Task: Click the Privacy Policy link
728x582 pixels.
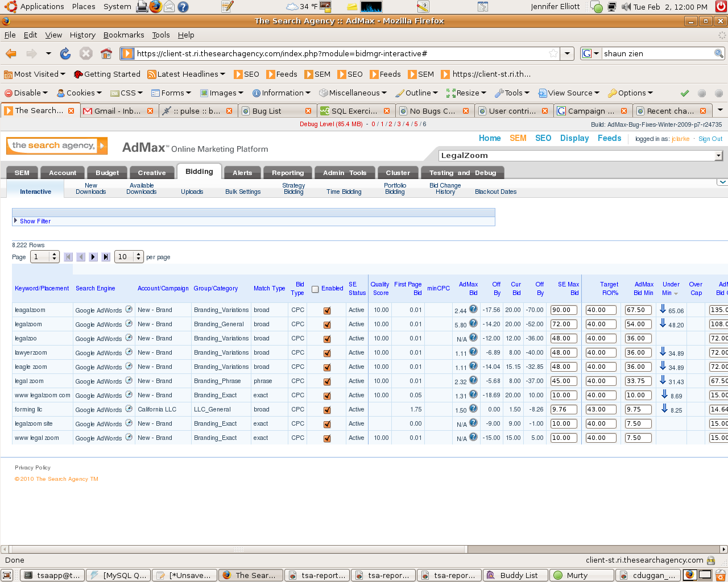Action: pyautogui.click(x=32, y=468)
